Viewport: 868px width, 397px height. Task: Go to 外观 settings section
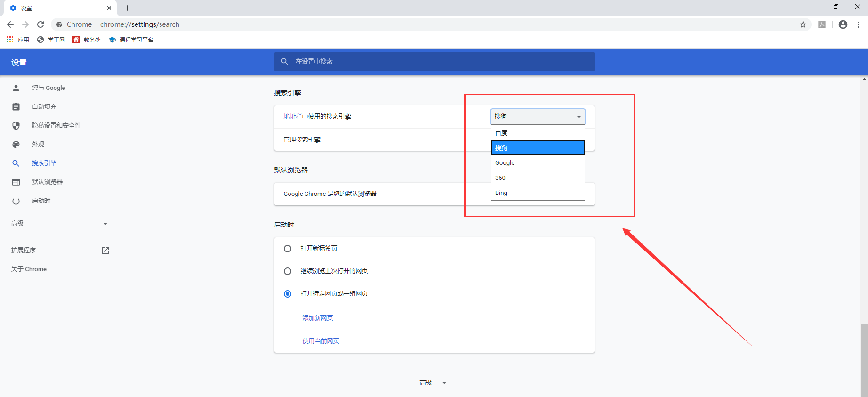[38, 145]
